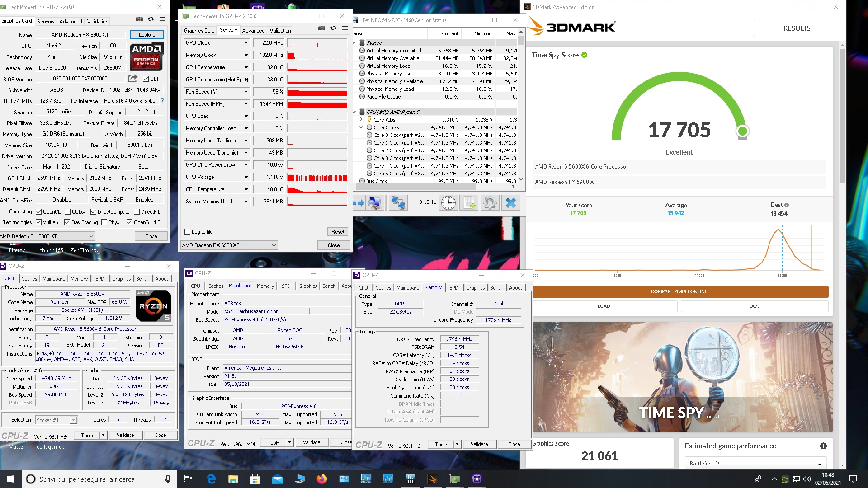Click the refresh icon in GPU-Z Graphics Card window
This screenshot has height=488, width=868.
coord(151,19)
